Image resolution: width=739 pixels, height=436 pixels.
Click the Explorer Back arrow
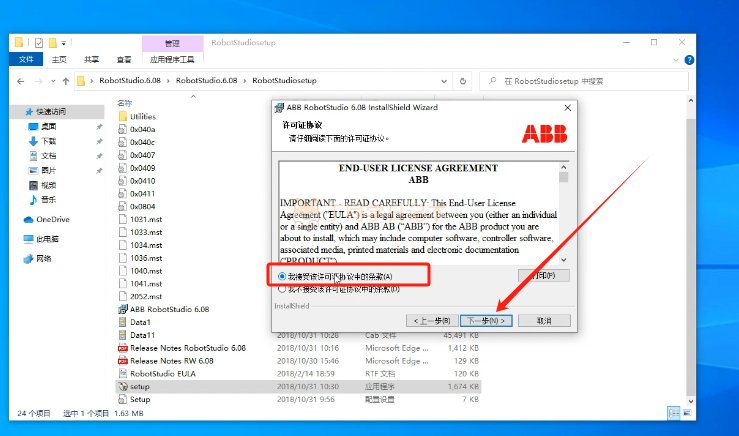(x=21, y=81)
